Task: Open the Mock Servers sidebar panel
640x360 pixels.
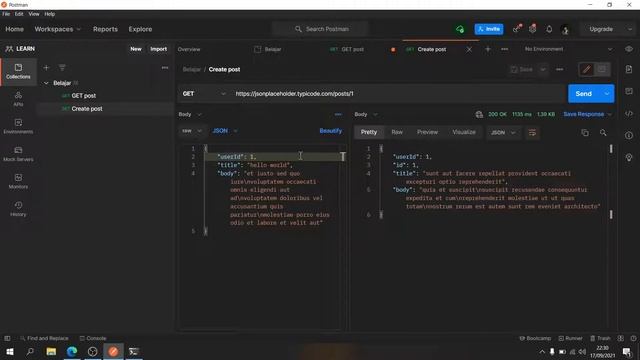Action: [18, 154]
